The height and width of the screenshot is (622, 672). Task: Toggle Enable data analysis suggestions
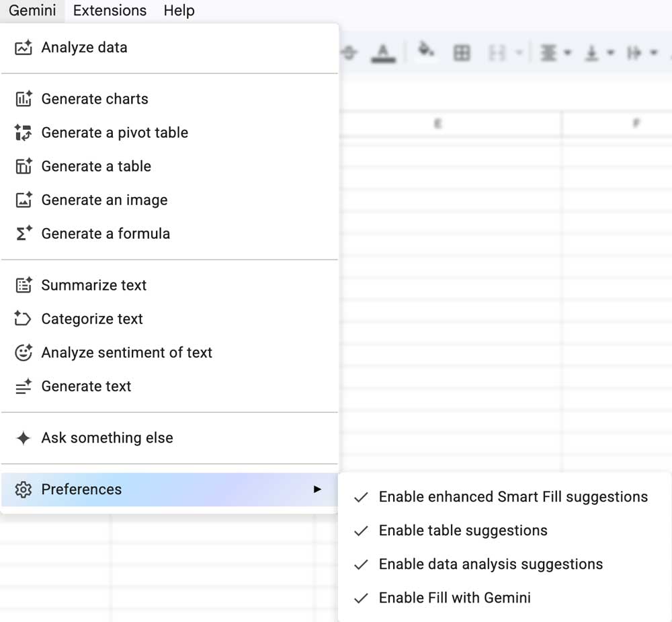click(x=505, y=564)
